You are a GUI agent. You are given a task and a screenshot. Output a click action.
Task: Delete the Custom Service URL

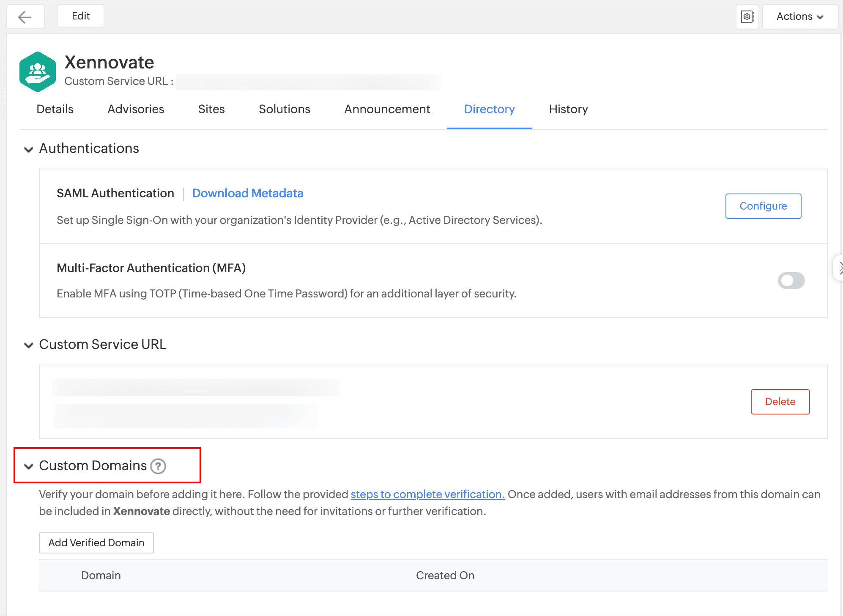(x=780, y=401)
